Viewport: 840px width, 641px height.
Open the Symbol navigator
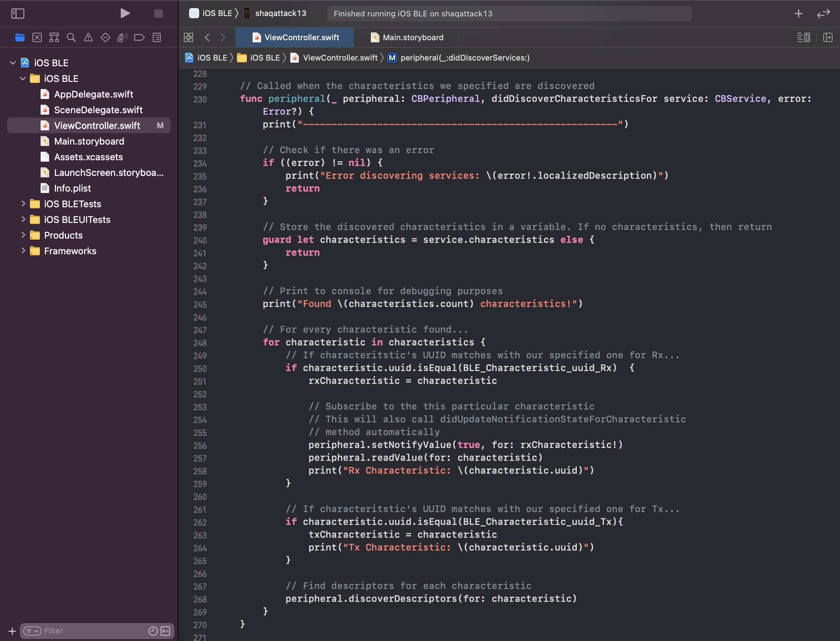(x=54, y=37)
